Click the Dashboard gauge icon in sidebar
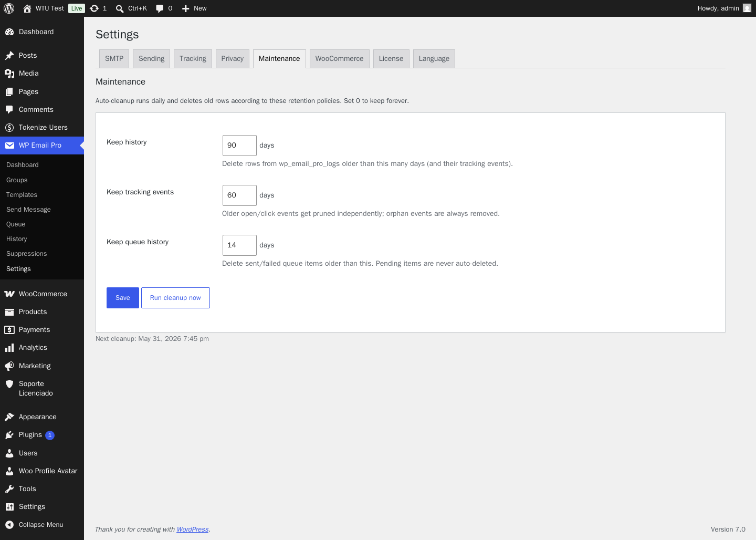Image resolution: width=756 pixels, height=540 pixels. [9, 32]
